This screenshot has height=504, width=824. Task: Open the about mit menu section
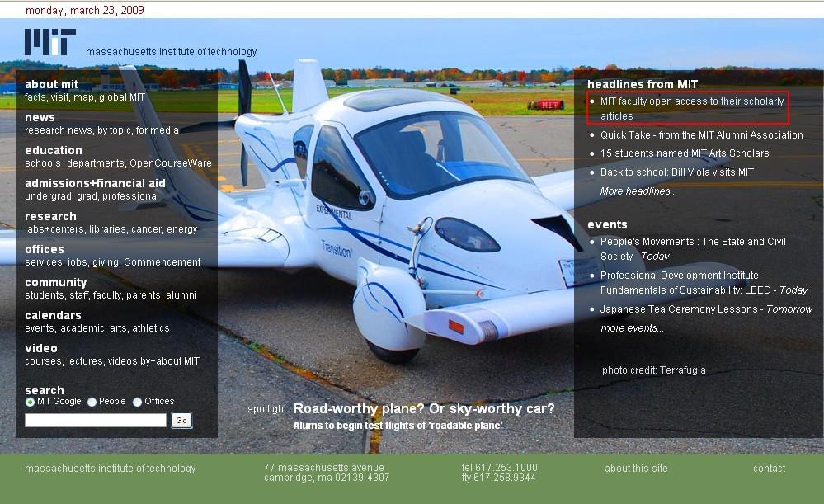(x=51, y=84)
